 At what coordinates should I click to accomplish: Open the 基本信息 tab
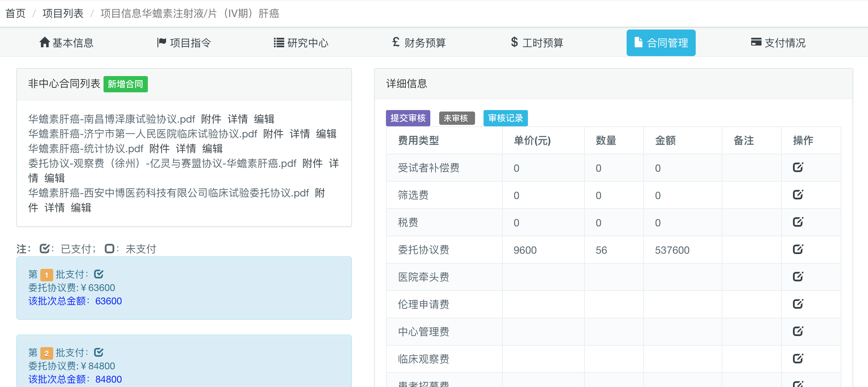coord(67,43)
